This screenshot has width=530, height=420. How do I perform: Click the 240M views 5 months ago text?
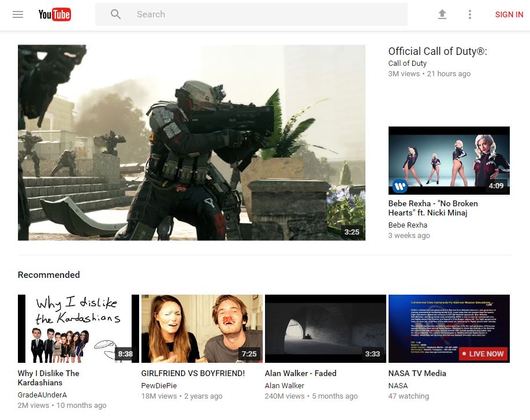(311, 396)
